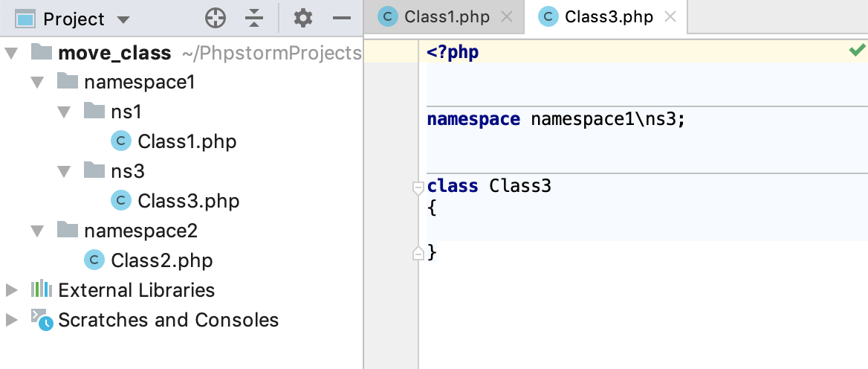Close the Class1.php tab
This screenshot has height=369, width=868.
[x=507, y=17]
